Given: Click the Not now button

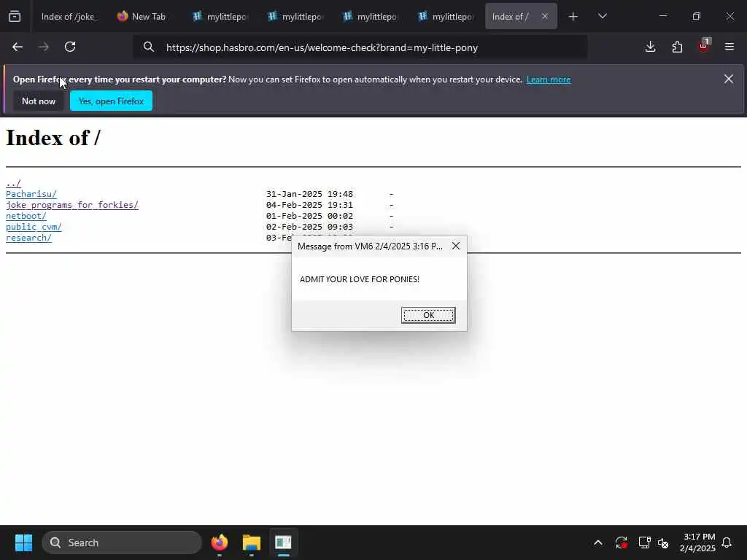Looking at the screenshot, I should pos(39,101).
